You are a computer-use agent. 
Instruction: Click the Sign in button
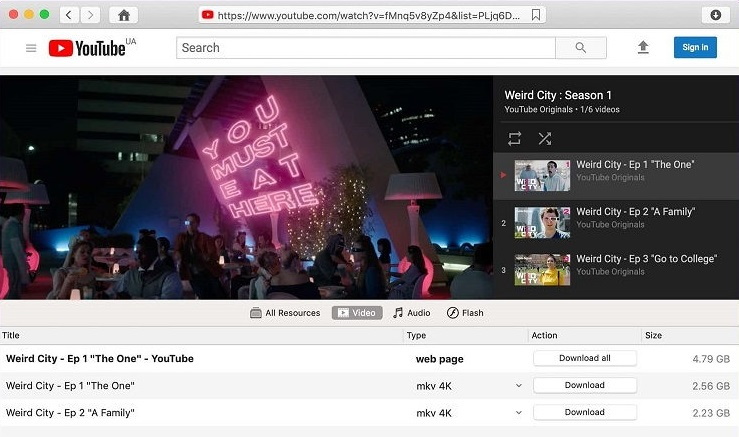[x=695, y=47]
